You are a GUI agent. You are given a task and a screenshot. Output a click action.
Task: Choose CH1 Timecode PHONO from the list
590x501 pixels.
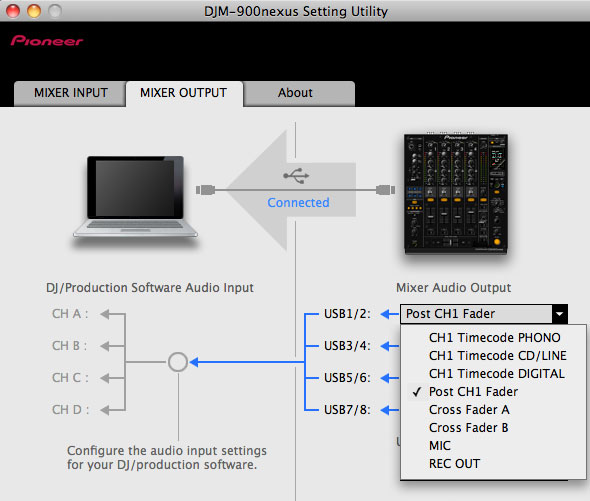click(x=494, y=338)
